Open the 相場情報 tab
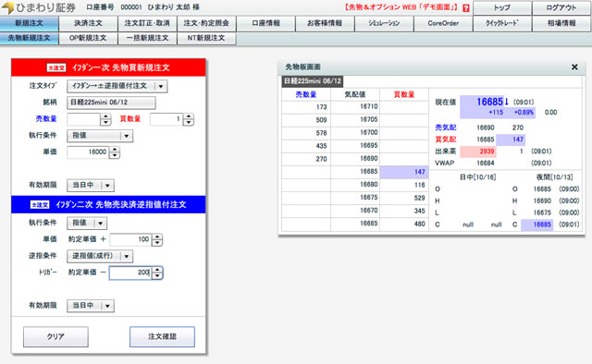Screen dimensions: 592x364 [561, 23]
